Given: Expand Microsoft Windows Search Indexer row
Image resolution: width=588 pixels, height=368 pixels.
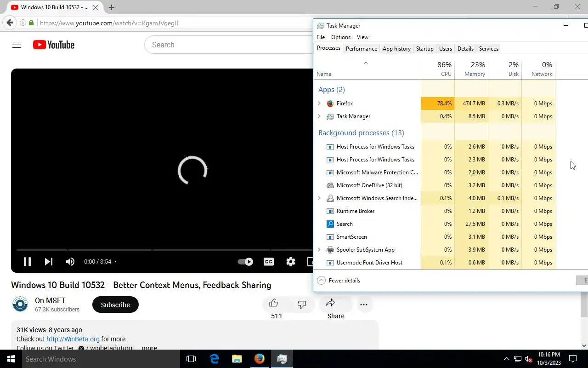Looking at the screenshot, I should point(319,198).
